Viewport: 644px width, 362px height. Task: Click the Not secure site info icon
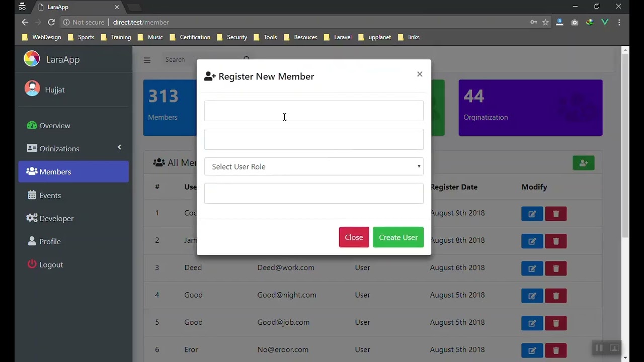point(66,22)
